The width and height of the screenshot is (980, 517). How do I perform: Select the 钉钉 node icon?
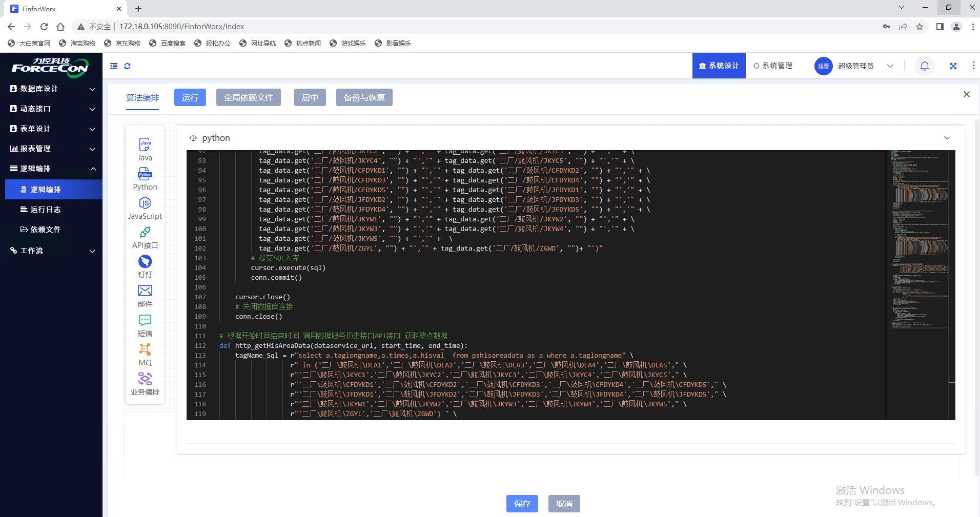(145, 262)
